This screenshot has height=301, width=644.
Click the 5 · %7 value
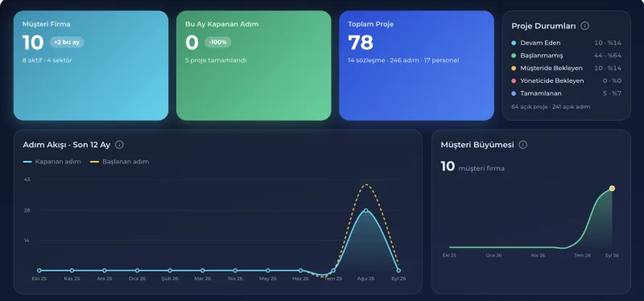pyautogui.click(x=612, y=93)
